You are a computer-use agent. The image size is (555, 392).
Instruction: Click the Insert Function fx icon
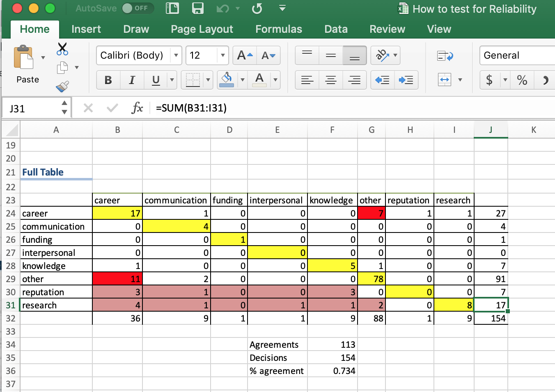[x=137, y=108]
